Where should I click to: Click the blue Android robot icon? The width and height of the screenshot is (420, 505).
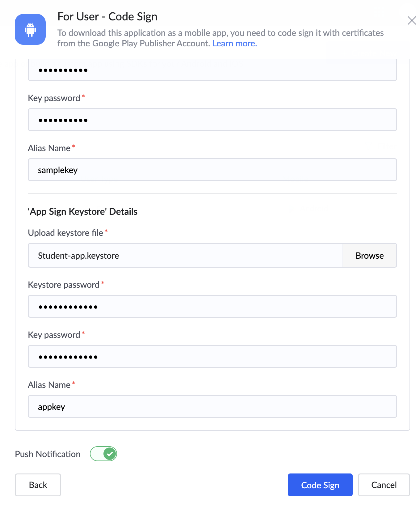[x=30, y=29]
